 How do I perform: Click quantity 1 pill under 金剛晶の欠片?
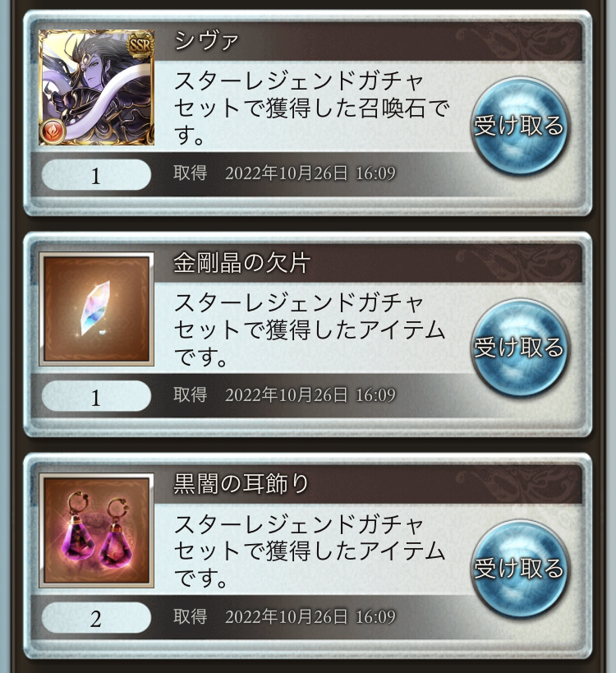97,397
